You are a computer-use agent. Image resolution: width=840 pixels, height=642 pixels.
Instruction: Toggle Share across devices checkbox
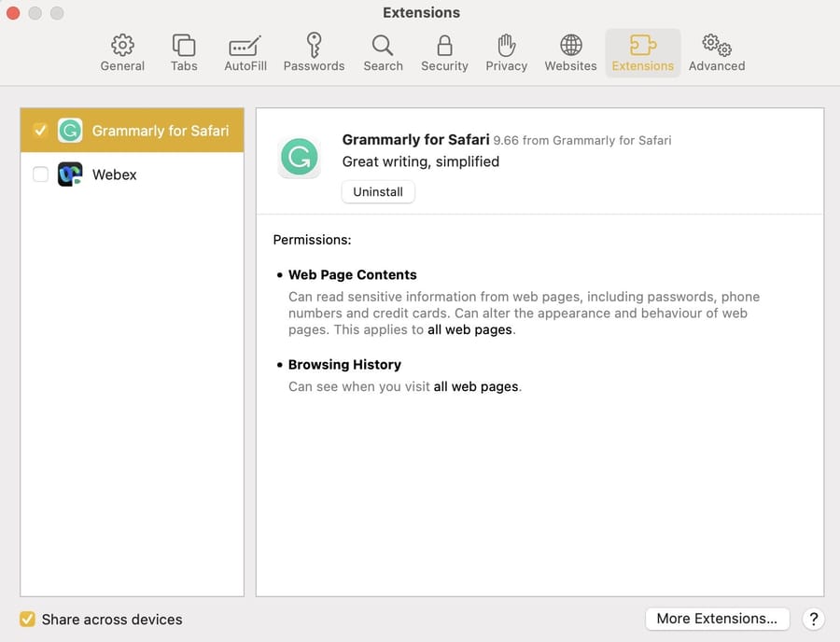(27, 619)
